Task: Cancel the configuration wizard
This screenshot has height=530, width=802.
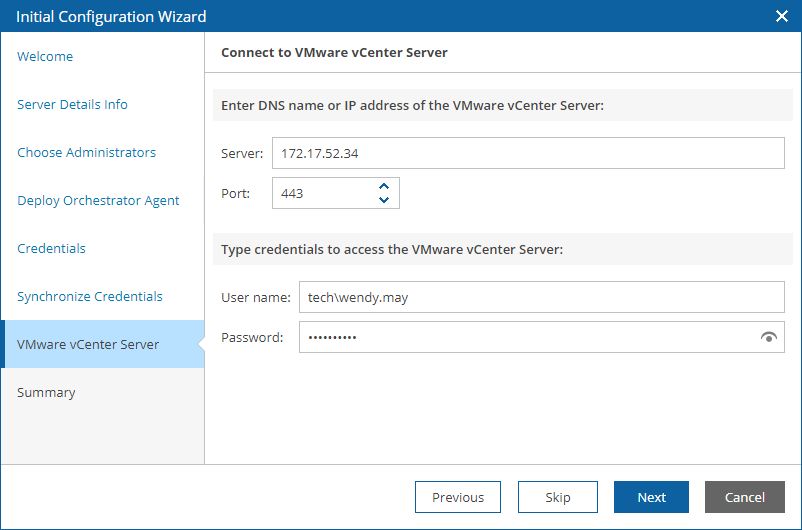Action: 745,497
